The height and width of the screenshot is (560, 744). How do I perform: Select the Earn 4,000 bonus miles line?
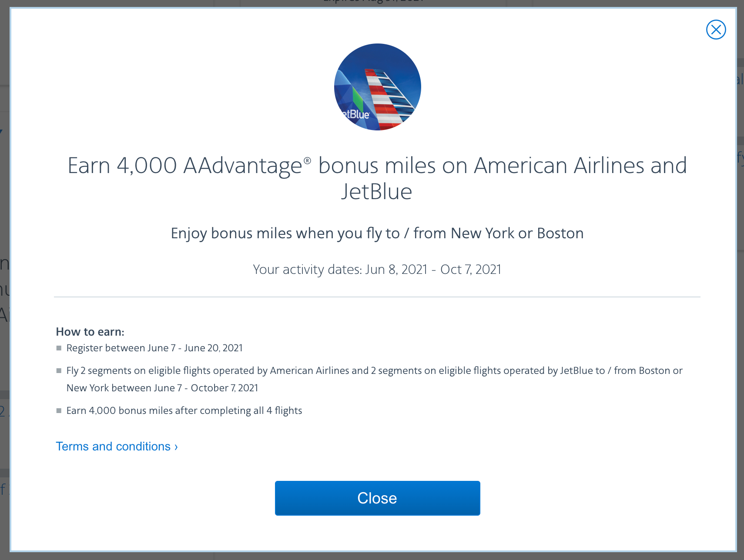click(x=184, y=410)
